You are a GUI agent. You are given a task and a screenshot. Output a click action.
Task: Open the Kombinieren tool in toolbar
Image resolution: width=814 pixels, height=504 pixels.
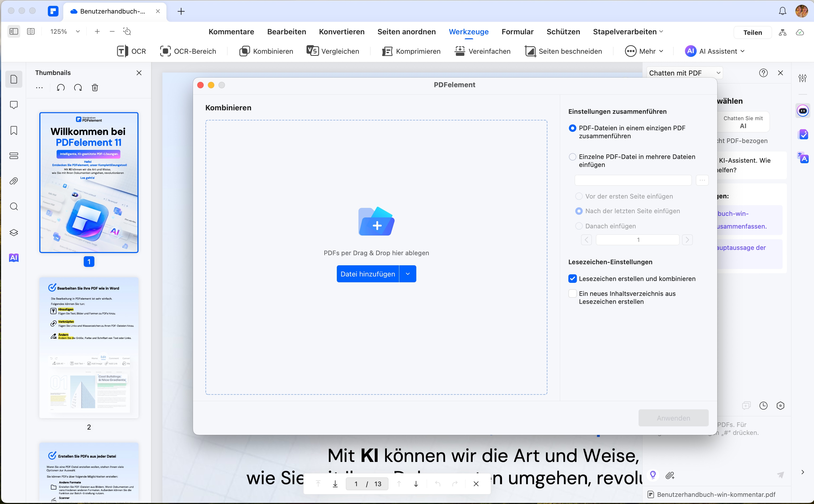(x=266, y=51)
